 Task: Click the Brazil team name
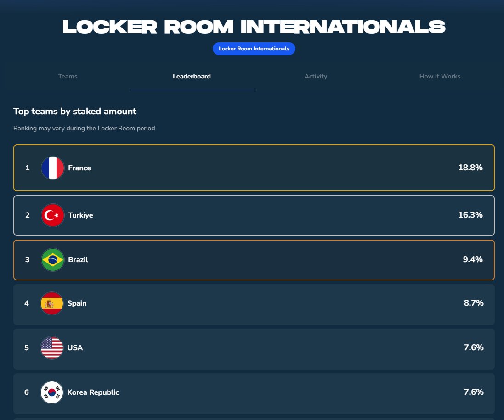click(x=78, y=260)
